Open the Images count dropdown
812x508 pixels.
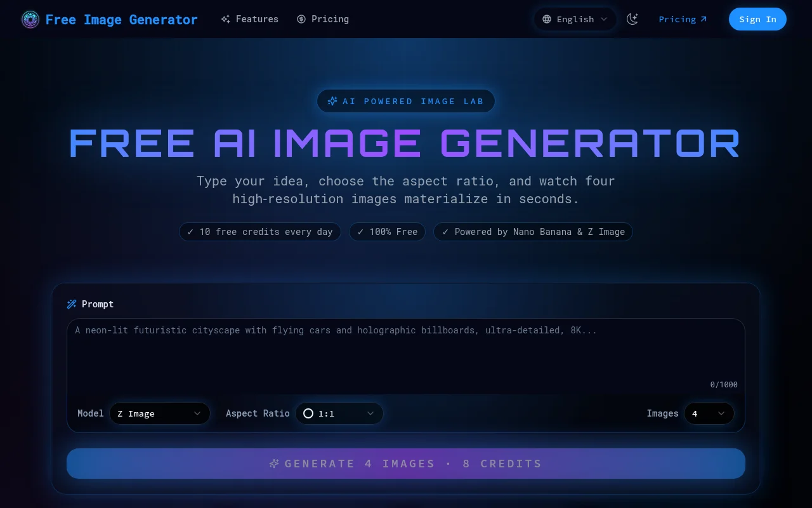tap(709, 413)
